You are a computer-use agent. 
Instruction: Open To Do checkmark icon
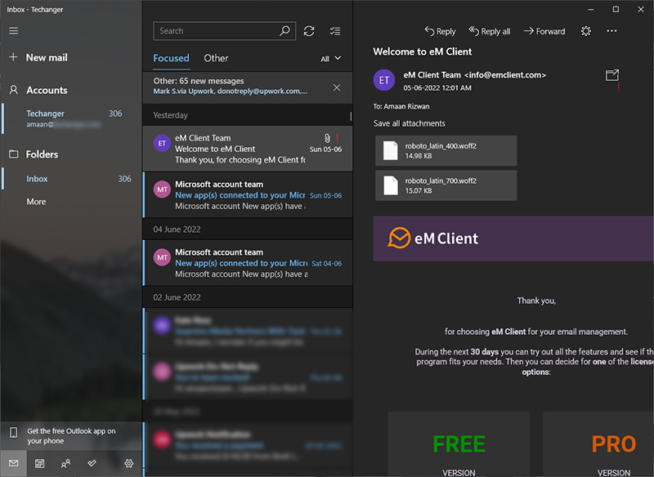[x=92, y=463]
